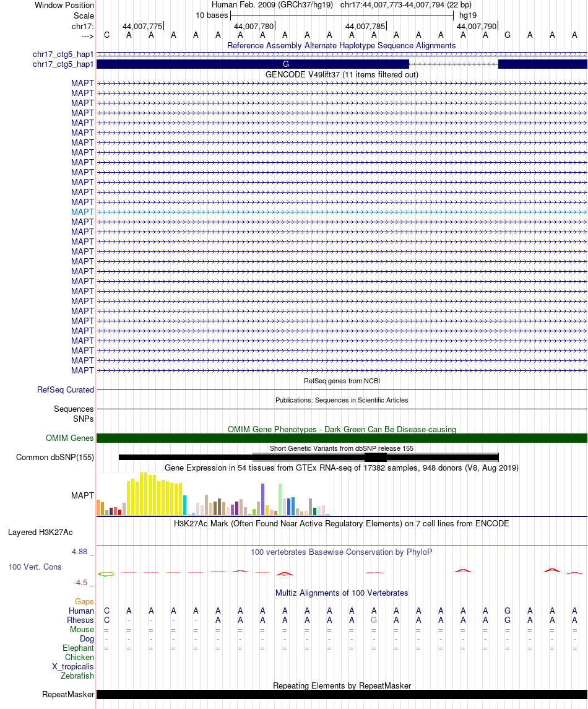
Task: Click the -4.5 conservation scale minimum
Action: point(80,583)
